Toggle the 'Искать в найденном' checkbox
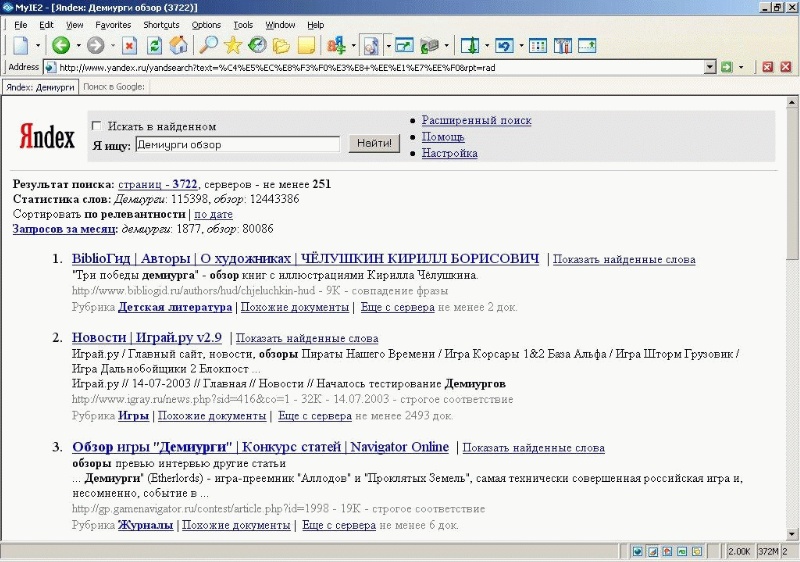This screenshot has height=562, width=800. point(96,125)
